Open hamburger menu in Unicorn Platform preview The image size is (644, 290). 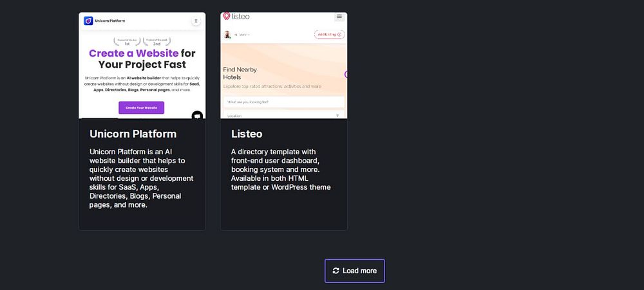pos(196,21)
